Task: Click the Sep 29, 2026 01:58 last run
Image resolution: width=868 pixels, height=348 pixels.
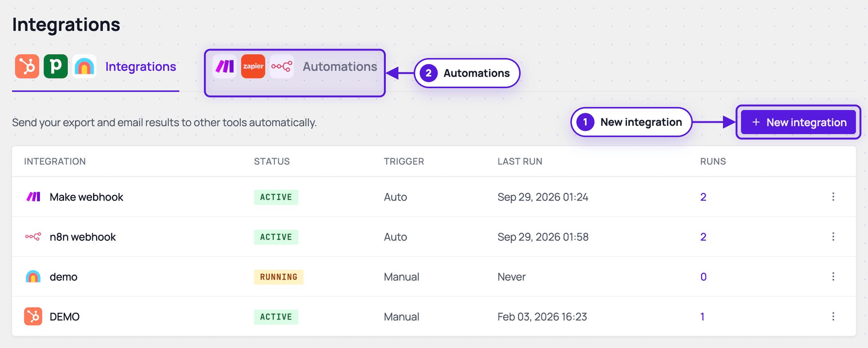Action: click(543, 237)
